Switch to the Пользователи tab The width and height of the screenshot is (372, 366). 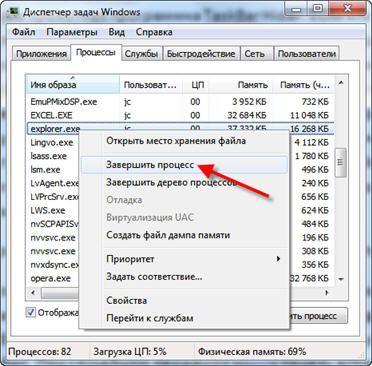tap(307, 54)
